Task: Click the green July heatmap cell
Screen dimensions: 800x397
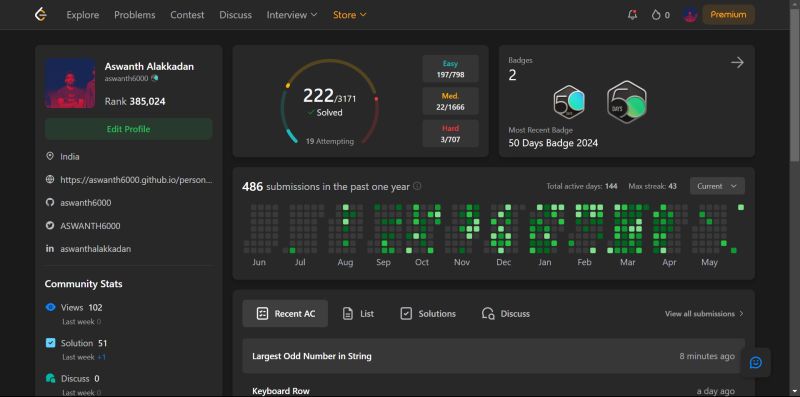Action: point(292,250)
